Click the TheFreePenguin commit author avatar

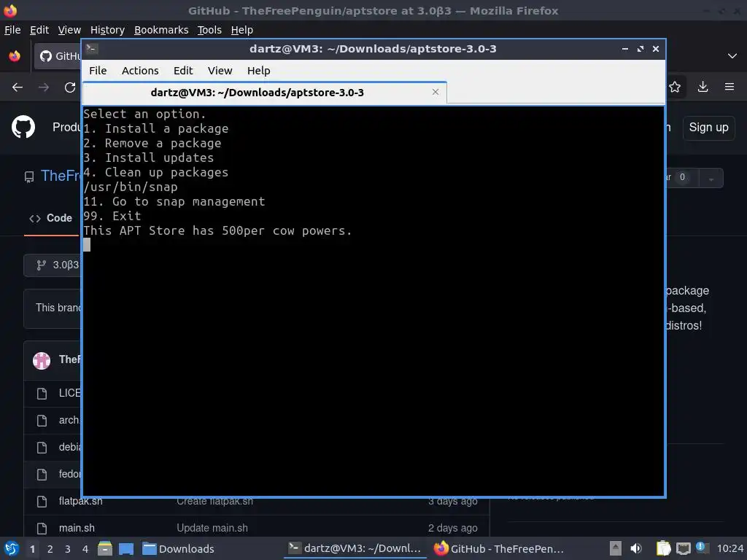pyautogui.click(x=42, y=360)
